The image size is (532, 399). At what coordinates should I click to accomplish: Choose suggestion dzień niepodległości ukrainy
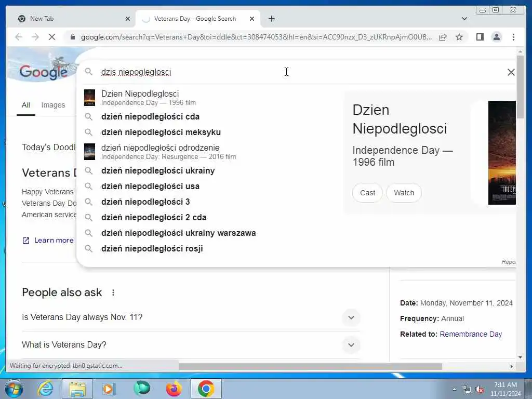pyautogui.click(x=210, y=170)
